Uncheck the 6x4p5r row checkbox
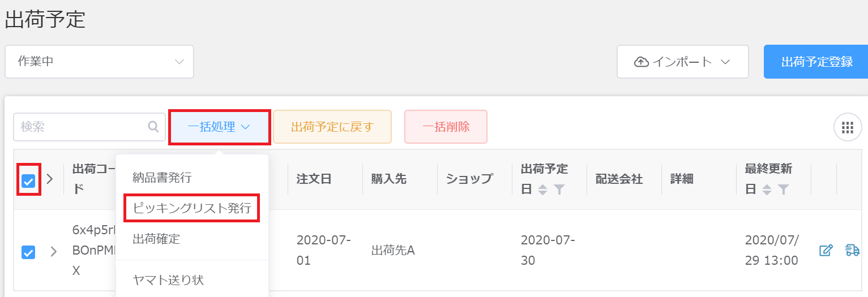 click(28, 252)
